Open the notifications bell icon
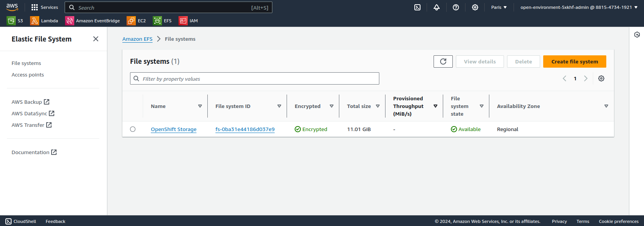 [437, 7]
